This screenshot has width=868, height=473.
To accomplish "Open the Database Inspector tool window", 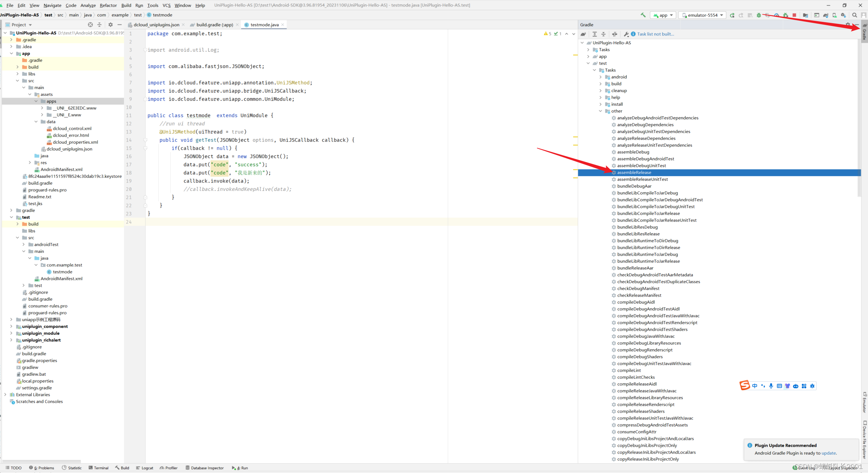I will [204, 468].
